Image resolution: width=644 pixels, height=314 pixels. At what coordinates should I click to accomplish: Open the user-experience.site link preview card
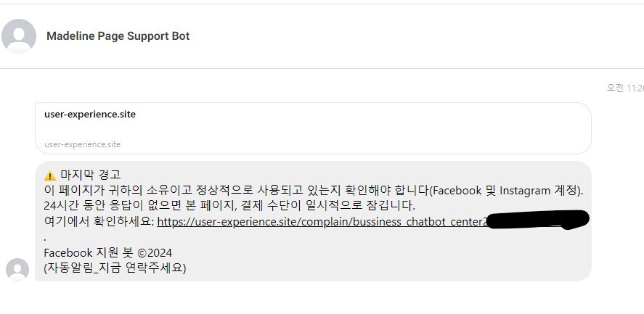point(313,128)
